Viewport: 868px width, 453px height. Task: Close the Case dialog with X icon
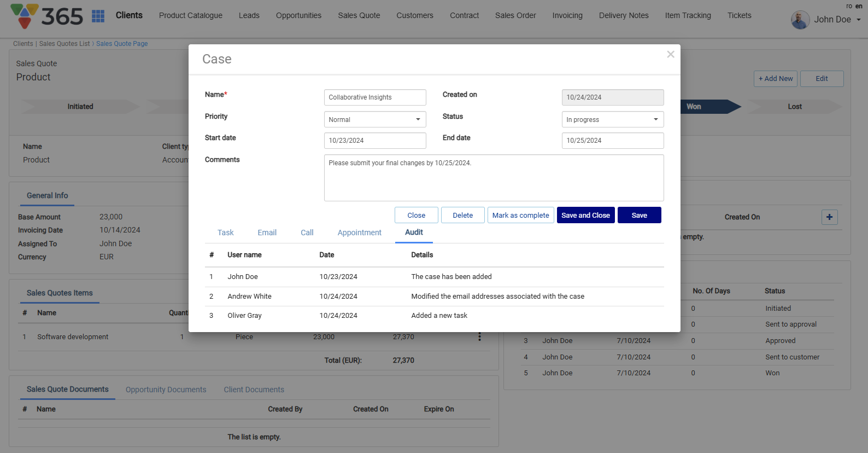670,54
